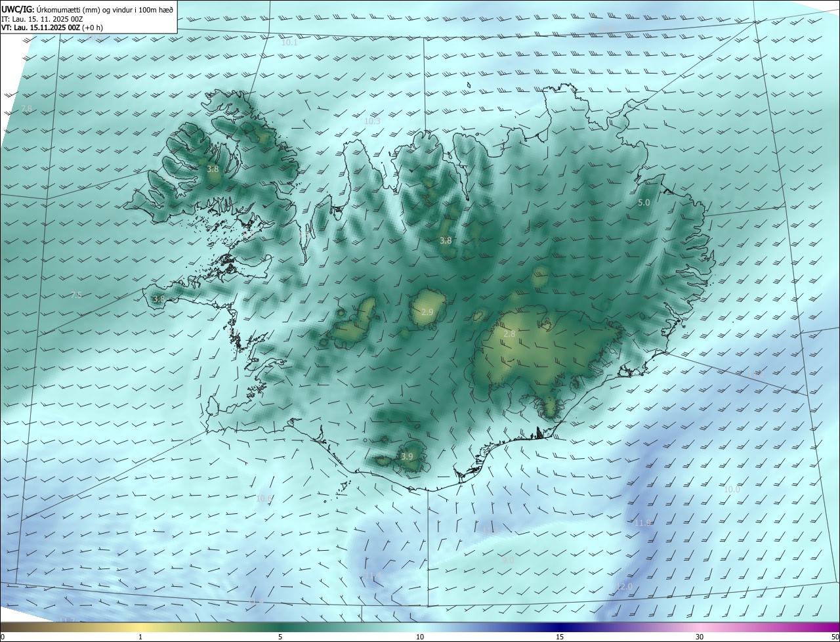Click the 2.9 value on the glacier

[x=427, y=312]
